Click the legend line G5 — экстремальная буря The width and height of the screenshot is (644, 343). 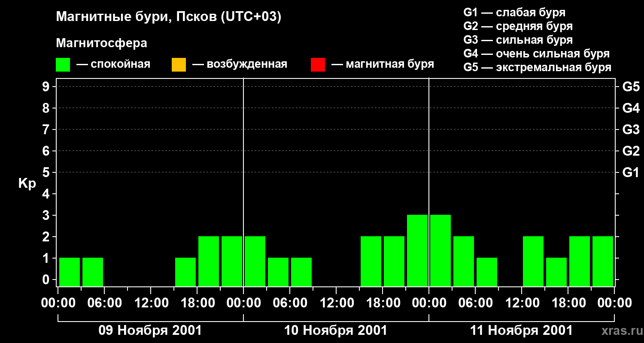click(538, 67)
